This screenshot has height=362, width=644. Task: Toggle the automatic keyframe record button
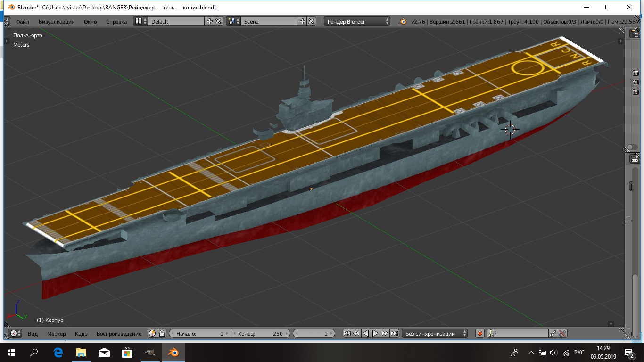pyautogui.click(x=480, y=333)
